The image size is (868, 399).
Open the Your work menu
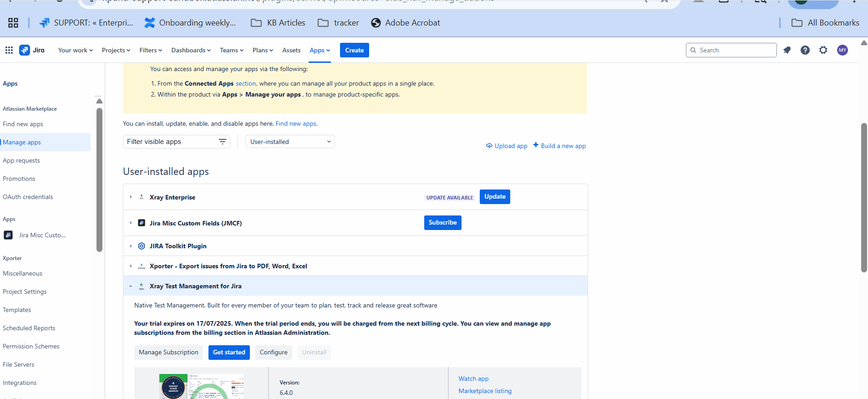click(x=75, y=50)
